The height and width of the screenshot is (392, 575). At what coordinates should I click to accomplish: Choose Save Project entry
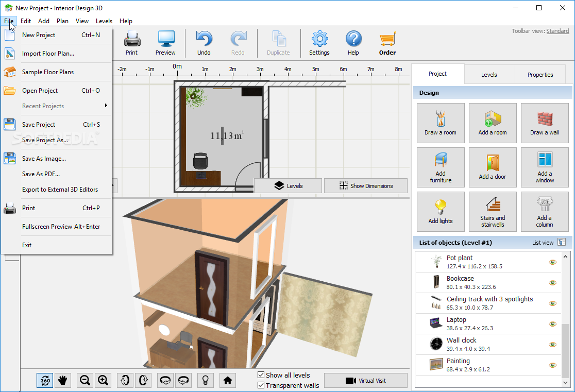(57, 124)
